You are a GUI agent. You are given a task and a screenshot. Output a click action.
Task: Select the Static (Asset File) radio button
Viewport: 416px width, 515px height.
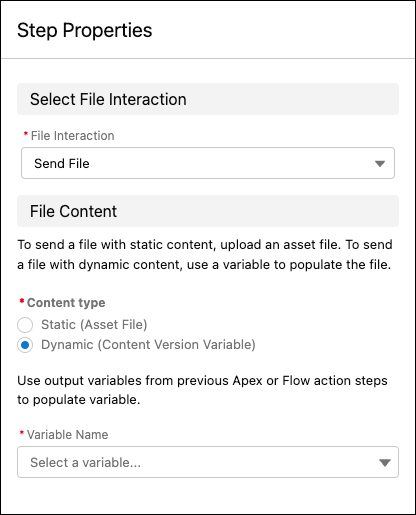pos(25,325)
